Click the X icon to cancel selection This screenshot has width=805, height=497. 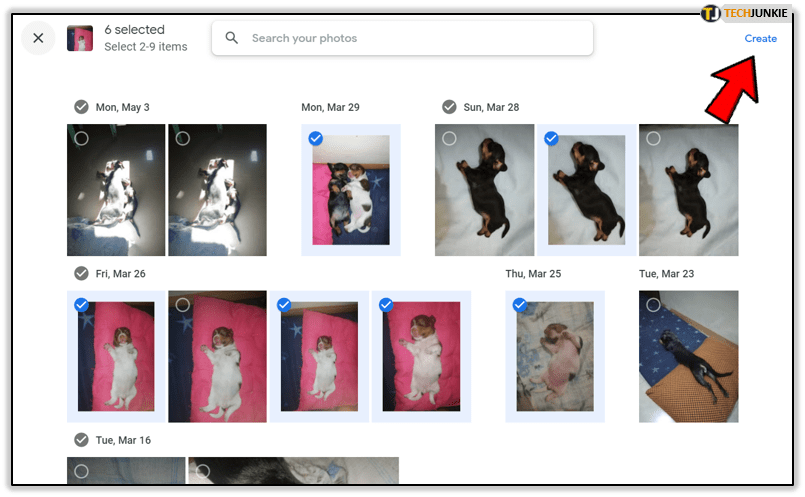[38, 39]
